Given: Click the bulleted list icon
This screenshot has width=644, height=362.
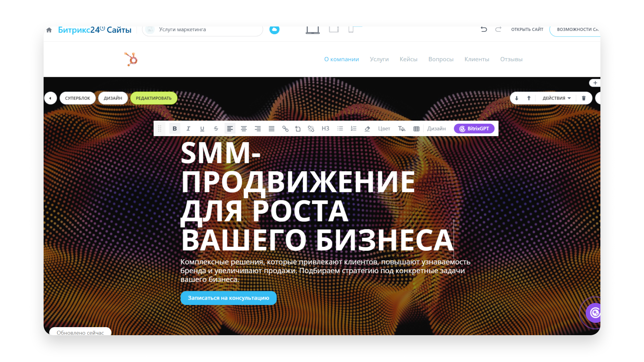Looking at the screenshot, I should coord(340,129).
